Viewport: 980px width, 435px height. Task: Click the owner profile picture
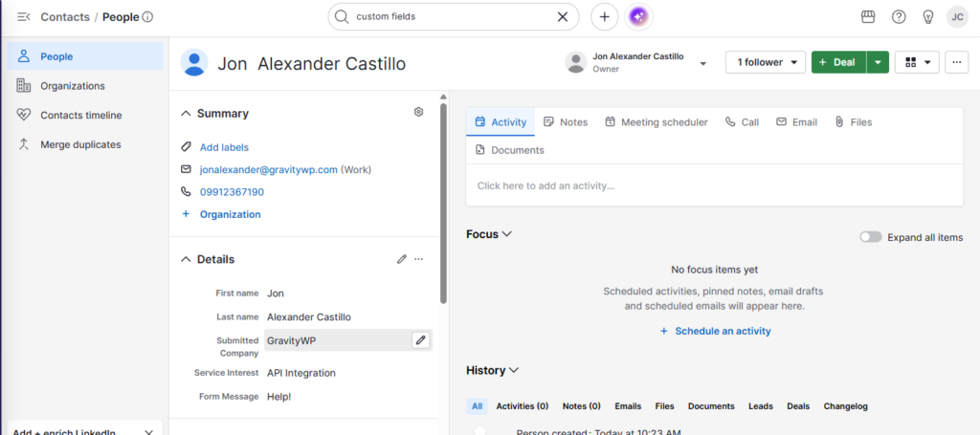click(x=575, y=62)
